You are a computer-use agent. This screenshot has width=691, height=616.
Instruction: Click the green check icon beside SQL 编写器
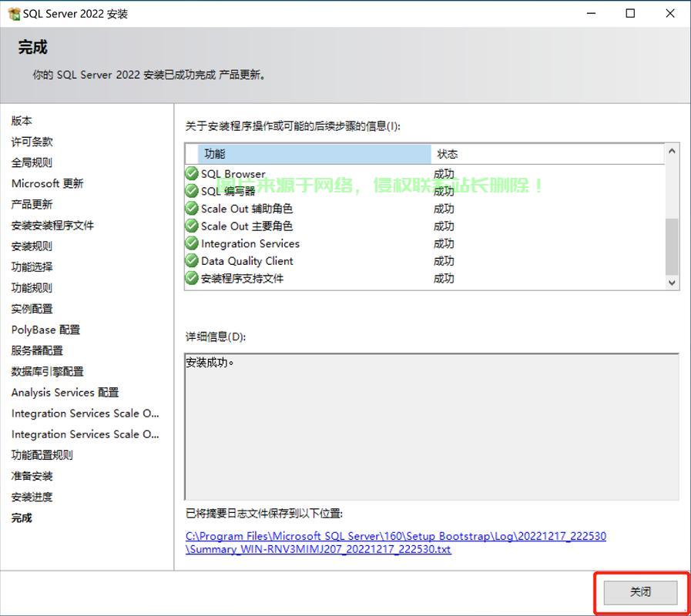click(192, 191)
